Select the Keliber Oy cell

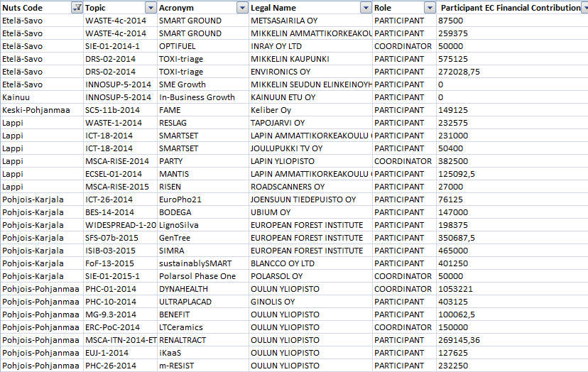coord(310,110)
